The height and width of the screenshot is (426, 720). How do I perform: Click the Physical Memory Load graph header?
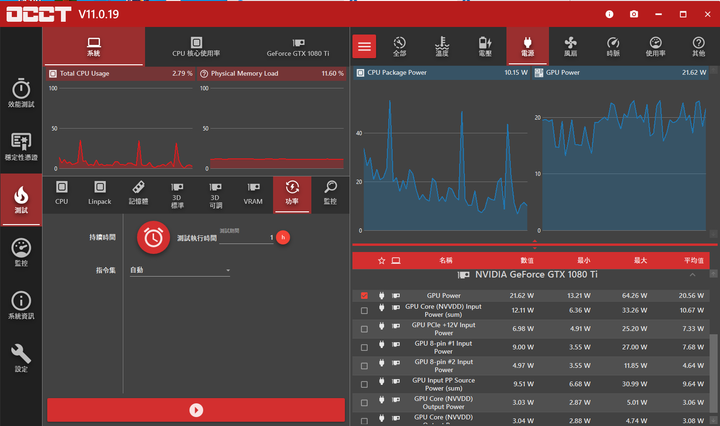pyautogui.click(x=272, y=73)
